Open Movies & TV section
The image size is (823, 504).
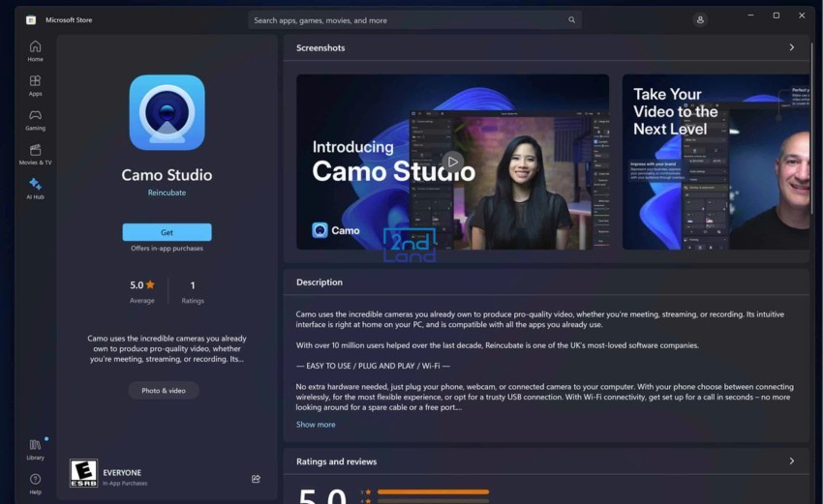(35, 154)
